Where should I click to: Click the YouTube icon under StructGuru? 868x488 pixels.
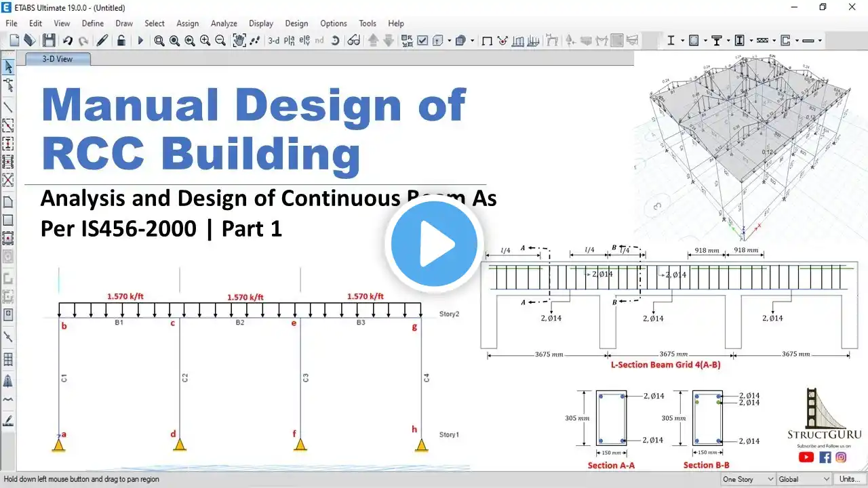pyautogui.click(x=806, y=457)
